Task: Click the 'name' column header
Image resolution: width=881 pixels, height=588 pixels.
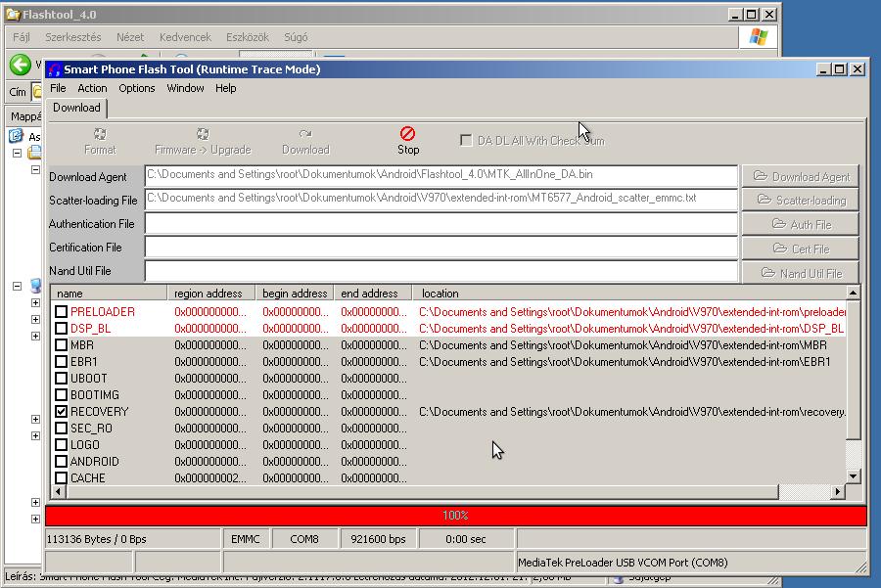Action: [109, 294]
